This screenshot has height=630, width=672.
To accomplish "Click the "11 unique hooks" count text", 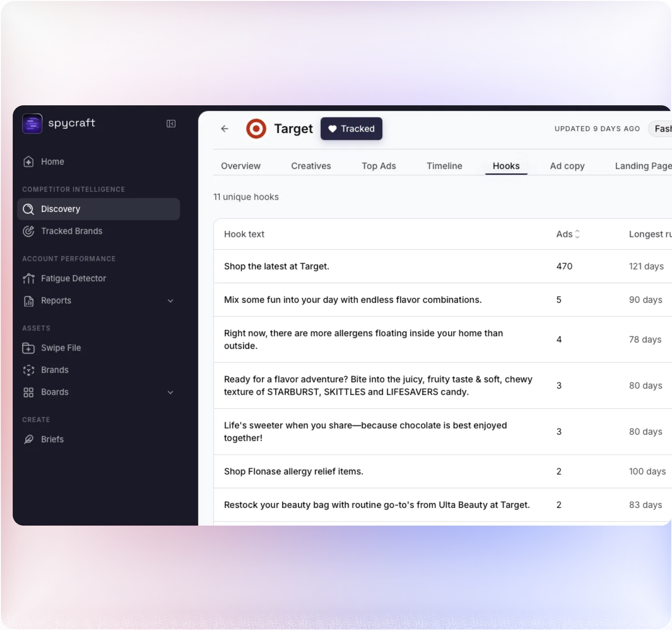I will tap(246, 197).
